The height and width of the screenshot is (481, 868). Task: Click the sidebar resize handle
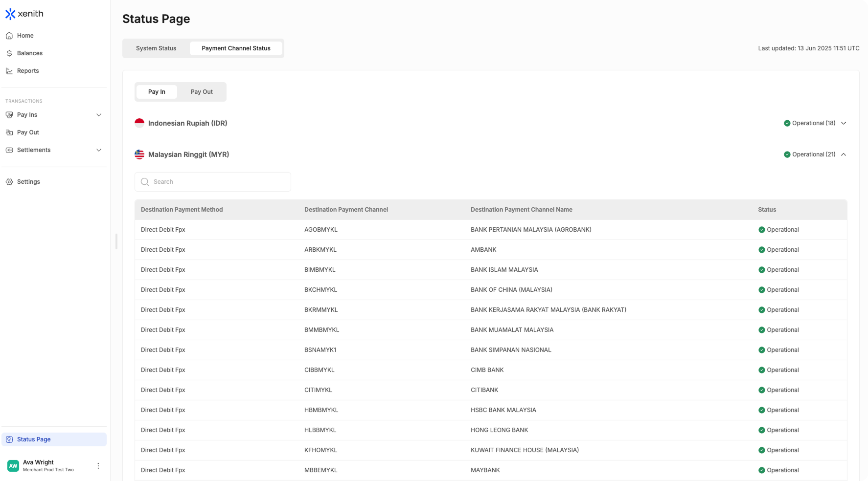pos(116,241)
